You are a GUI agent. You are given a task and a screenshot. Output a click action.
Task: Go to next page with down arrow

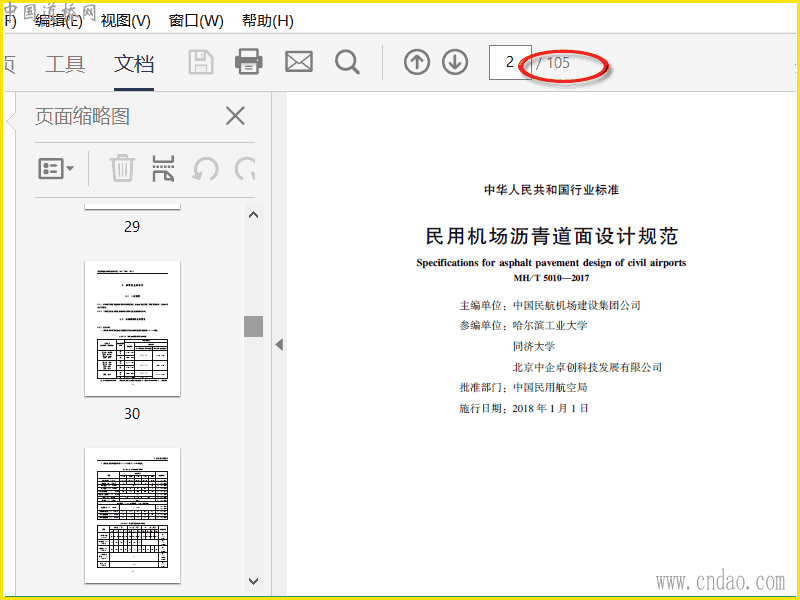click(455, 62)
